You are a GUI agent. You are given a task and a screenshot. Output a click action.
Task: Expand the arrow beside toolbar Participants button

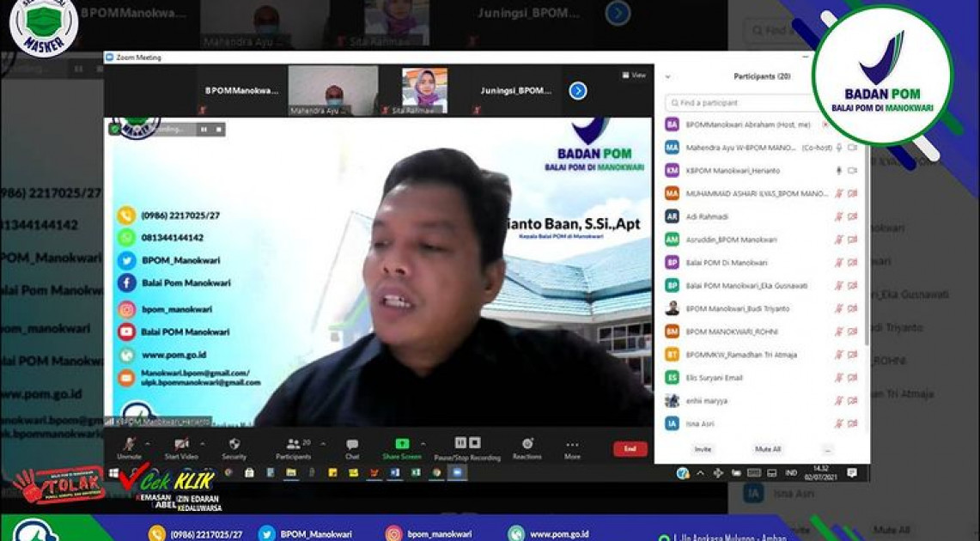click(x=323, y=444)
